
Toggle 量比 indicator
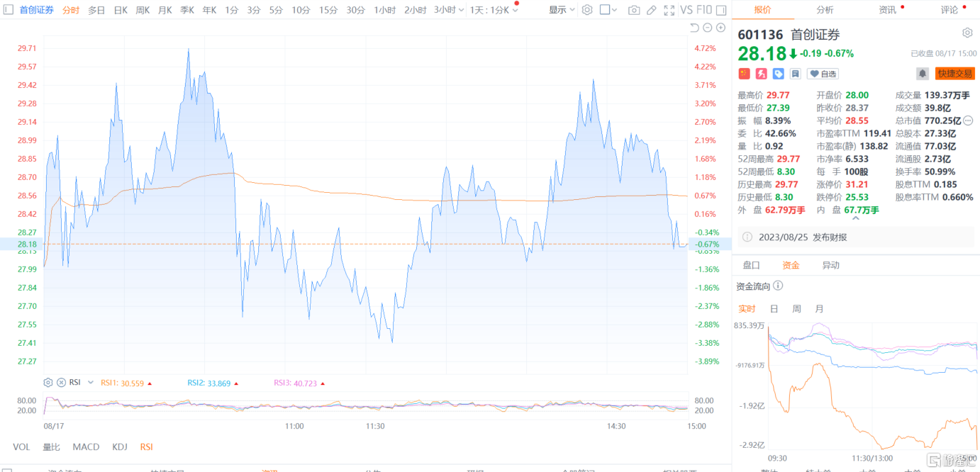pyautogui.click(x=51, y=447)
